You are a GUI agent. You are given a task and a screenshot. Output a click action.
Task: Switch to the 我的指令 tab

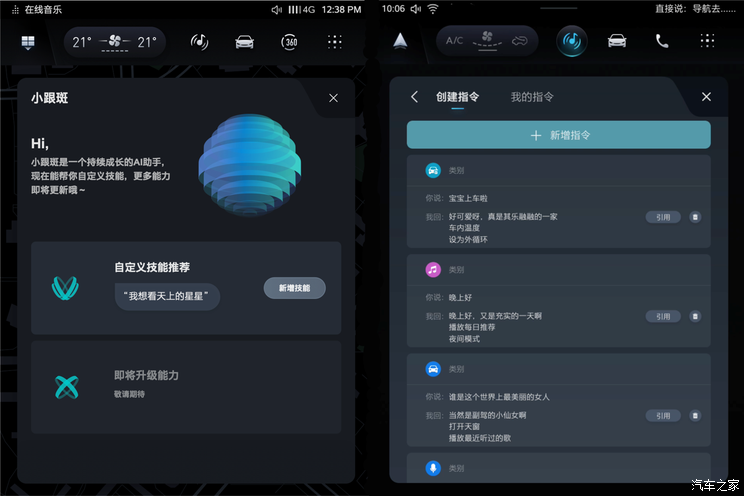[x=532, y=97]
